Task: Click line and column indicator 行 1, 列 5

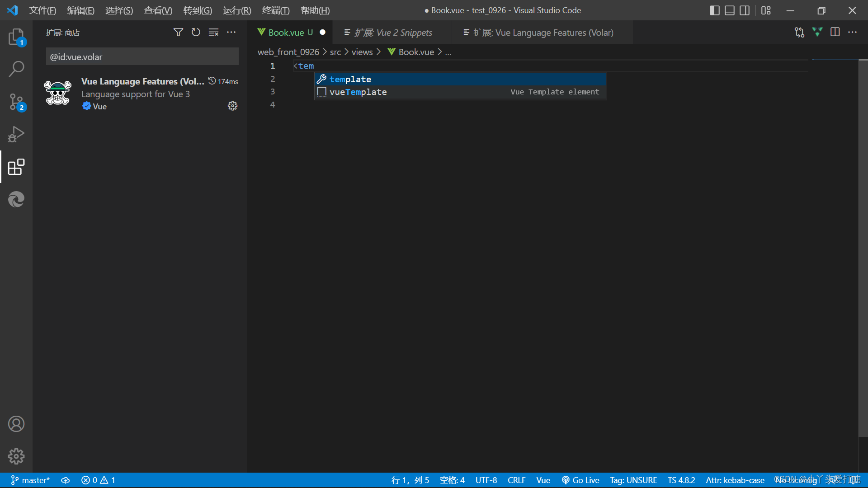Action: 410,480
